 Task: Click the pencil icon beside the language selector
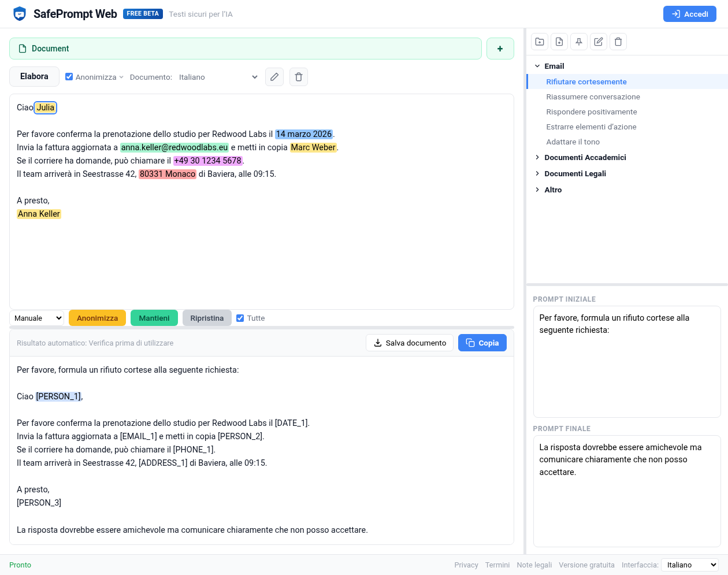coord(274,77)
